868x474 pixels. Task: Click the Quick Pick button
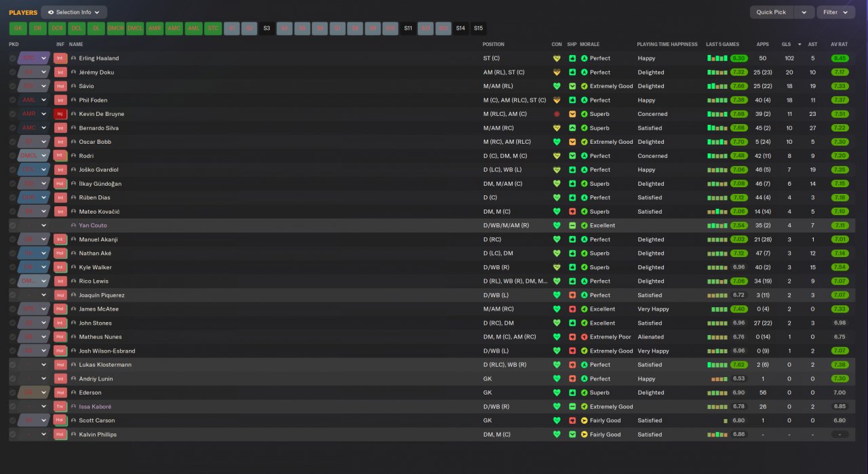(771, 12)
